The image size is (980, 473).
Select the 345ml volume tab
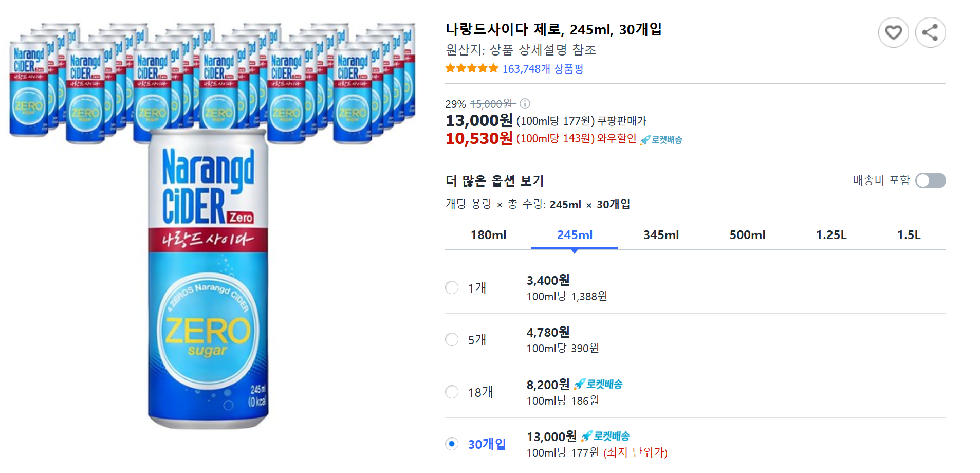[660, 234]
